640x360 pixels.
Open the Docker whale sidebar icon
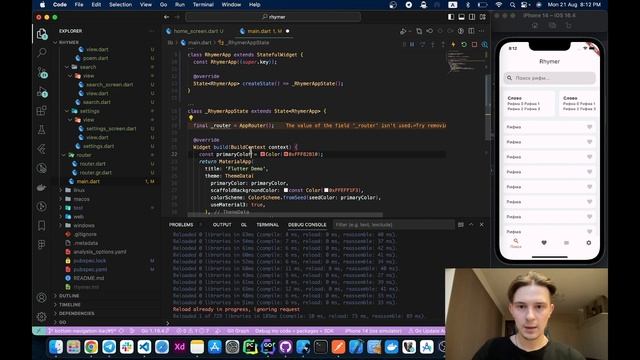[42, 187]
